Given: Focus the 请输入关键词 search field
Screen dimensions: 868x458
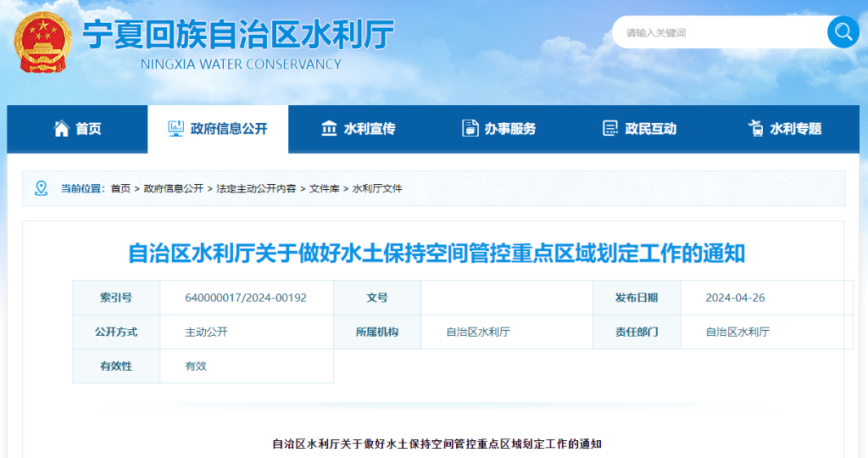Looking at the screenshot, I should pos(720,33).
